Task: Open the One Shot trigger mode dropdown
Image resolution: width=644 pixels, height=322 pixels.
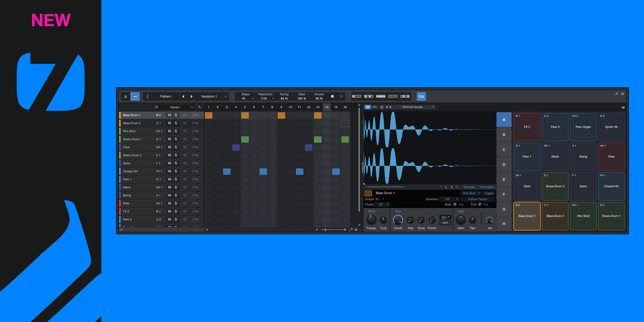Action: point(471,193)
